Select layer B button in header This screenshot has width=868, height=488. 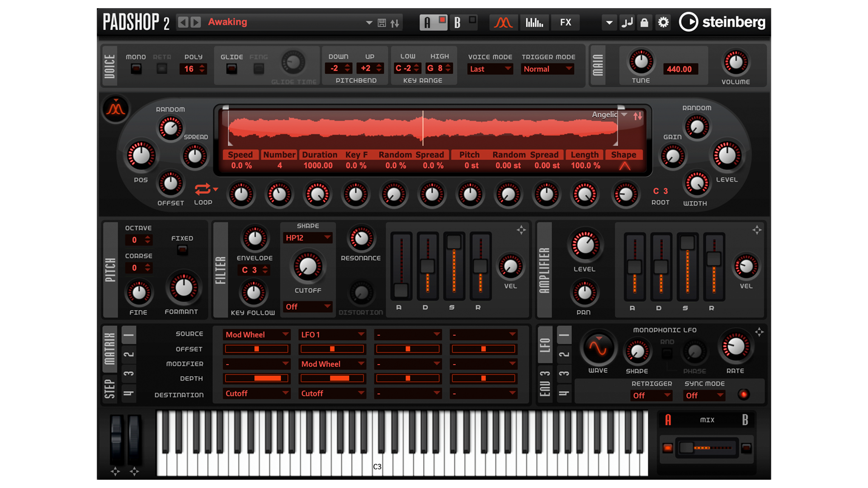coord(458,22)
